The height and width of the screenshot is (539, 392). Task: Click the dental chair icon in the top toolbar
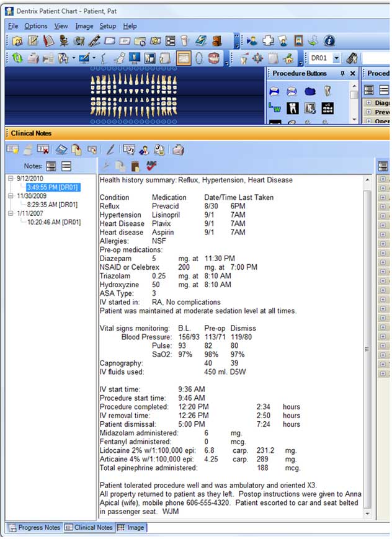64,41
